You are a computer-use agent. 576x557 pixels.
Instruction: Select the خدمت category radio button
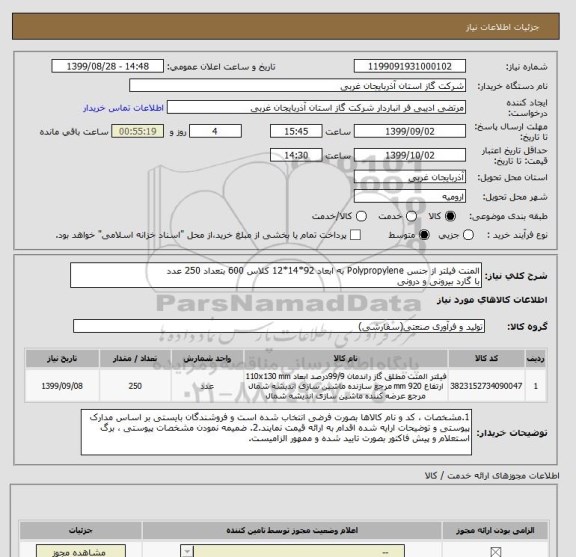click(x=411, y=216)
